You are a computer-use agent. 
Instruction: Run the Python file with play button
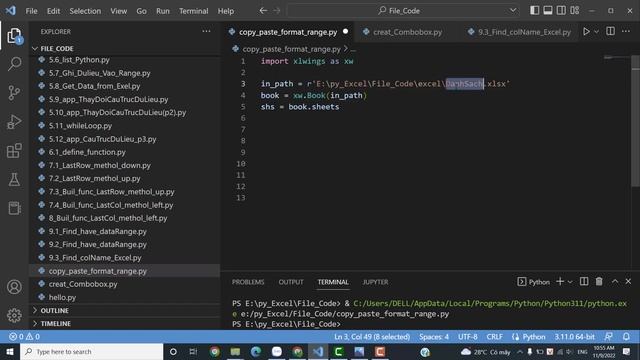586,31
